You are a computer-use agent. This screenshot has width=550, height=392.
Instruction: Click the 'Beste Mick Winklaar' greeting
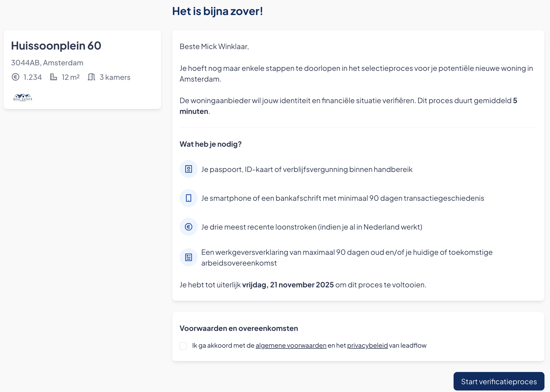pos(214,47)
